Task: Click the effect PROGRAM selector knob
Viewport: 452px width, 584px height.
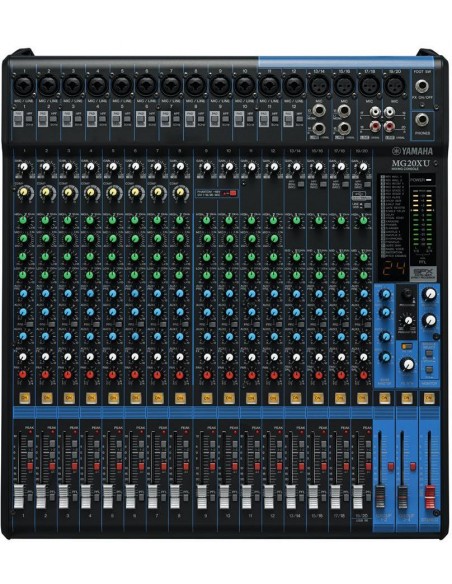Action: (407, 294)
